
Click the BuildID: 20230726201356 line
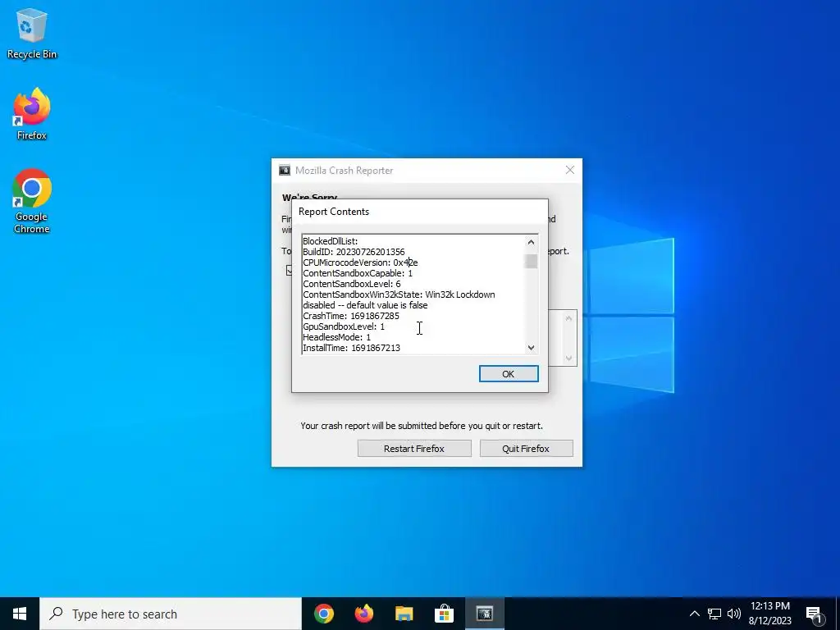coord(354,252)
